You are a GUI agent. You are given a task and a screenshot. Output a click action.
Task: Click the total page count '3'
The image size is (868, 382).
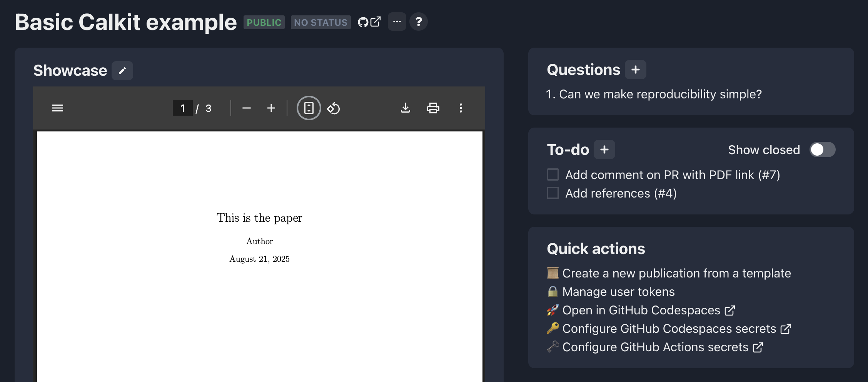(x=208, y=108)
